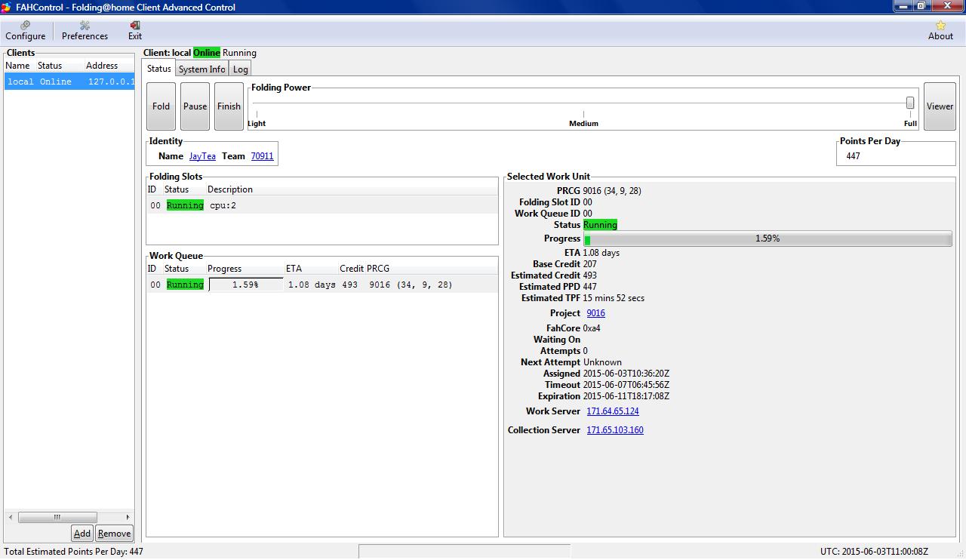Open Collection Server 171.65.103.160 link
The image size is (966, 560).
pos(615,430)
